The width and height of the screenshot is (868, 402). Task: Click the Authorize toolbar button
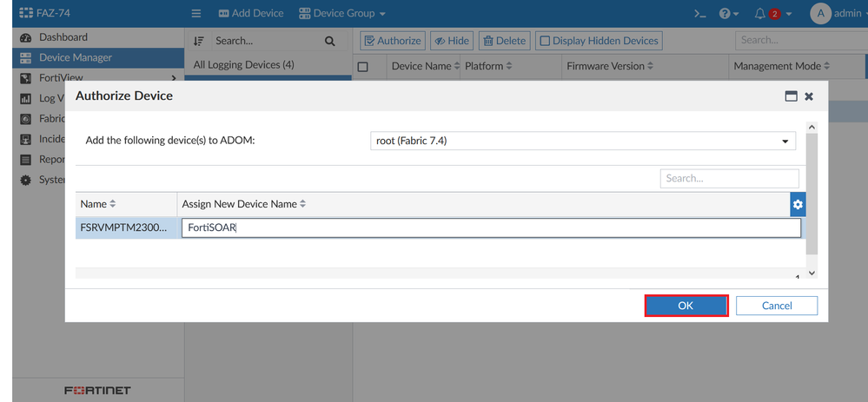tap(393, 40)
